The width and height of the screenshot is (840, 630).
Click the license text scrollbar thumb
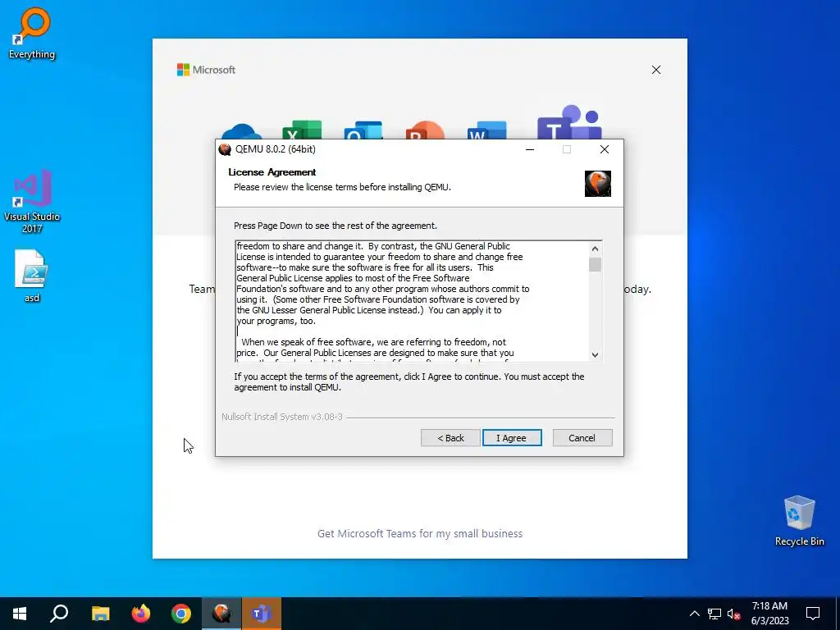(595, 265)
